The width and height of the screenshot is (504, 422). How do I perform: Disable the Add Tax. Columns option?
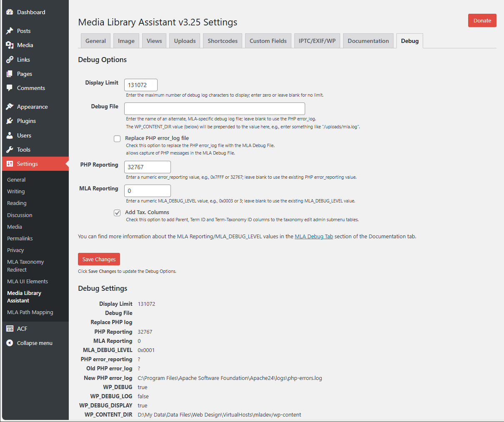[117, 212]
